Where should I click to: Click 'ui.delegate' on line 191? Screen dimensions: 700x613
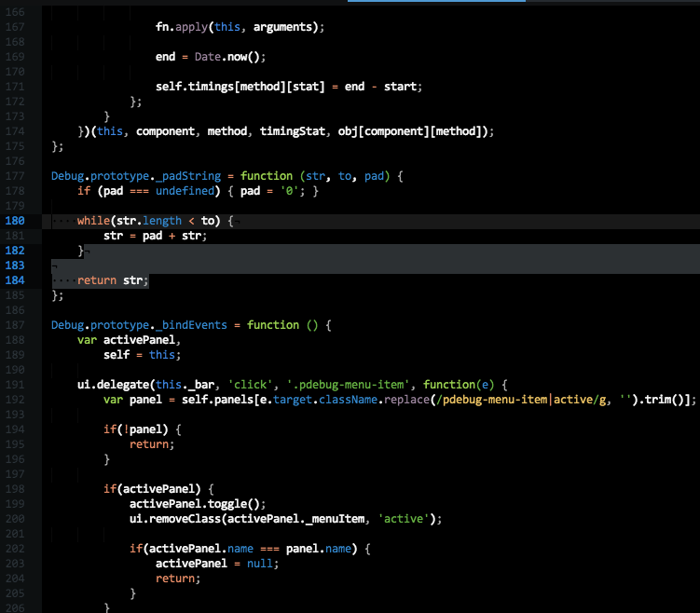(x=113, y=385)
